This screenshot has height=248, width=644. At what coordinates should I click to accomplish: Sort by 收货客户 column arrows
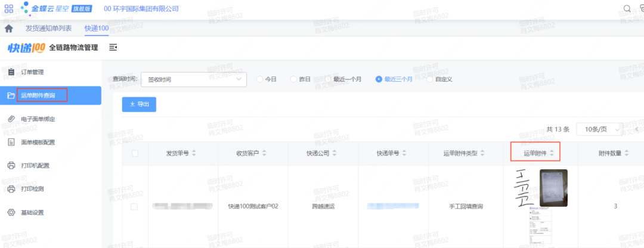point(264,154)
